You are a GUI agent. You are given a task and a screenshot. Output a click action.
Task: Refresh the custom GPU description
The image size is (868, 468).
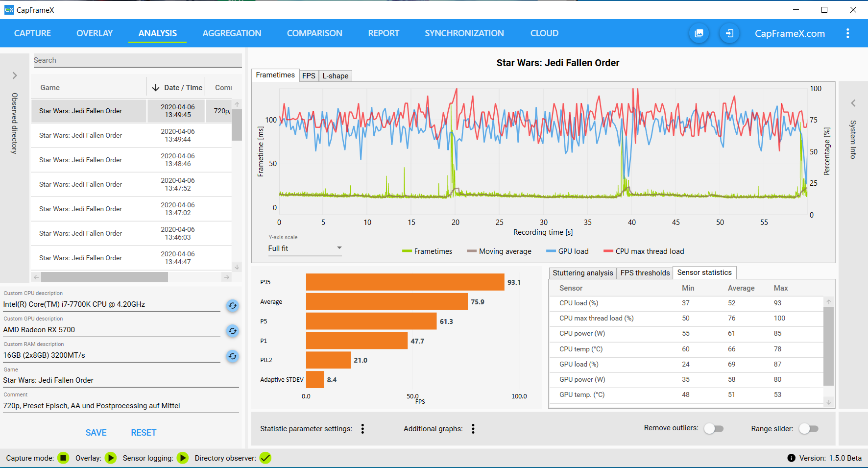[233, 331]
